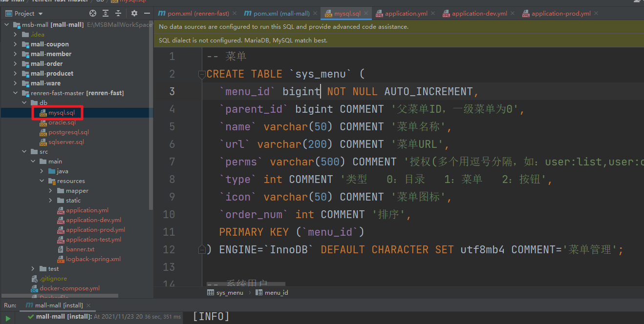The image size is (644, 324).
Task: Click the Select Opened File locate icon
Action: pyautogui.click(x=93, y=13)
